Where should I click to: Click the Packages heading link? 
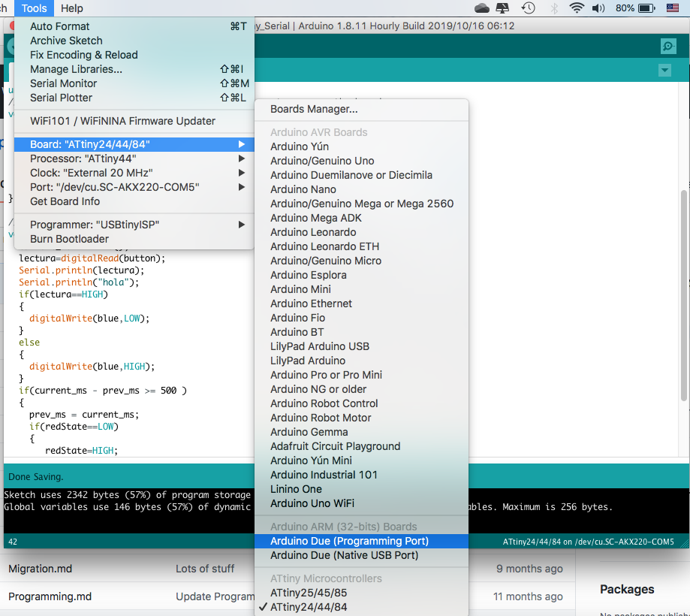627,589
